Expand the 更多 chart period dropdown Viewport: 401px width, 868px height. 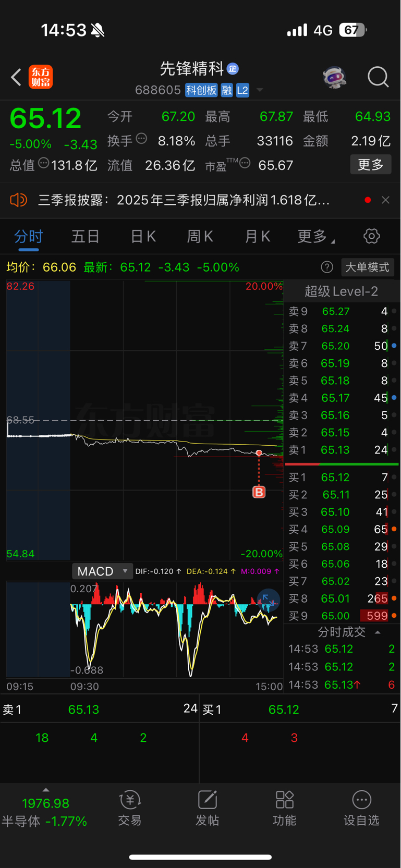[x=316, y=237]
